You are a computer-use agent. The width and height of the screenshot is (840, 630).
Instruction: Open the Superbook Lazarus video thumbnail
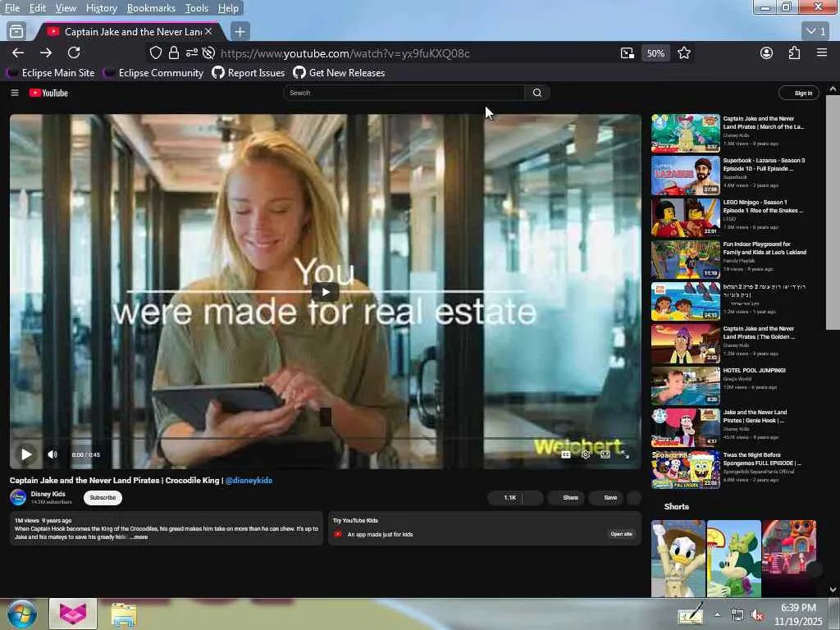[x=686, y=176]
